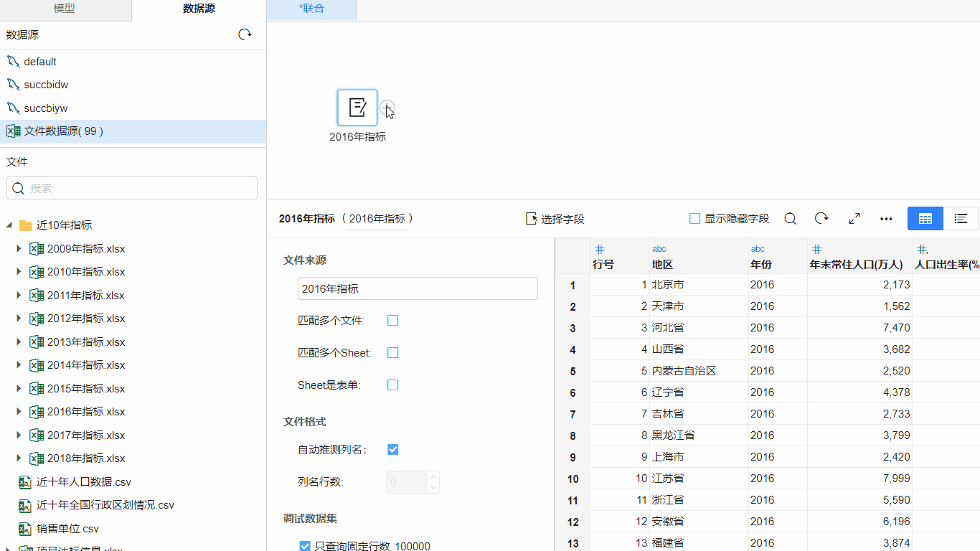Image resolution: width=980 pixels, height=551 pixels.
Task: Expand the 2016年指标.xlsx tree item
Action: (x=18, y=411)
